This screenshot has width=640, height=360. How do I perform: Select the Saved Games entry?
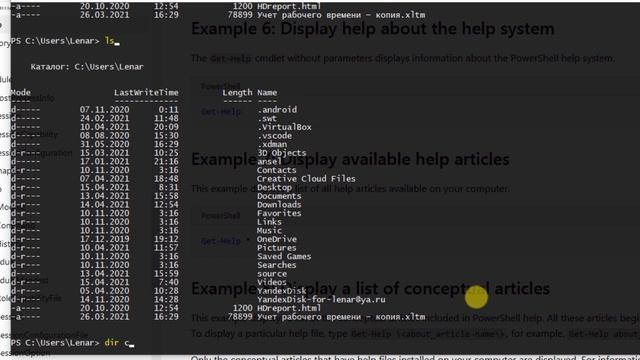point(284,256)
